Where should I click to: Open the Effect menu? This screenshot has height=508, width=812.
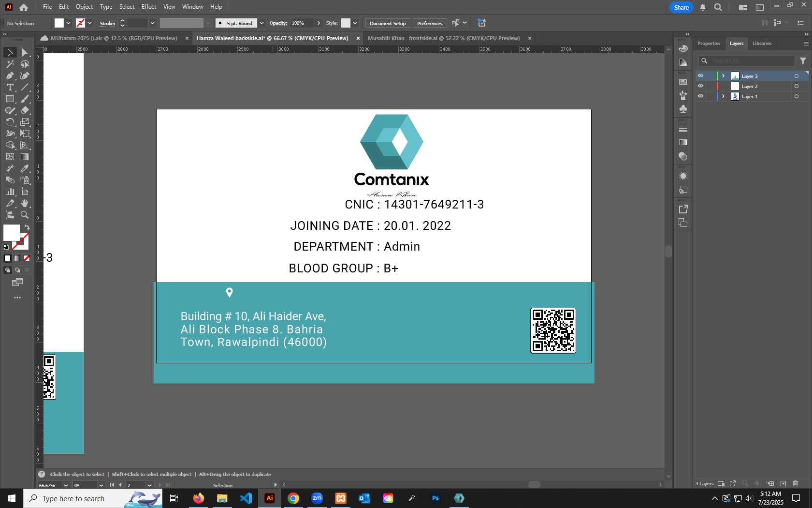pos(149,7)
